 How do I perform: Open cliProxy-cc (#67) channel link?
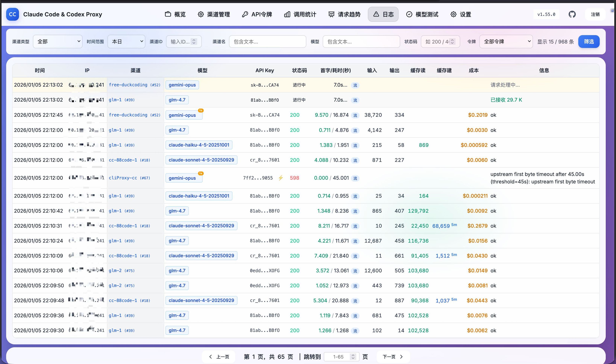click(129, 178)
